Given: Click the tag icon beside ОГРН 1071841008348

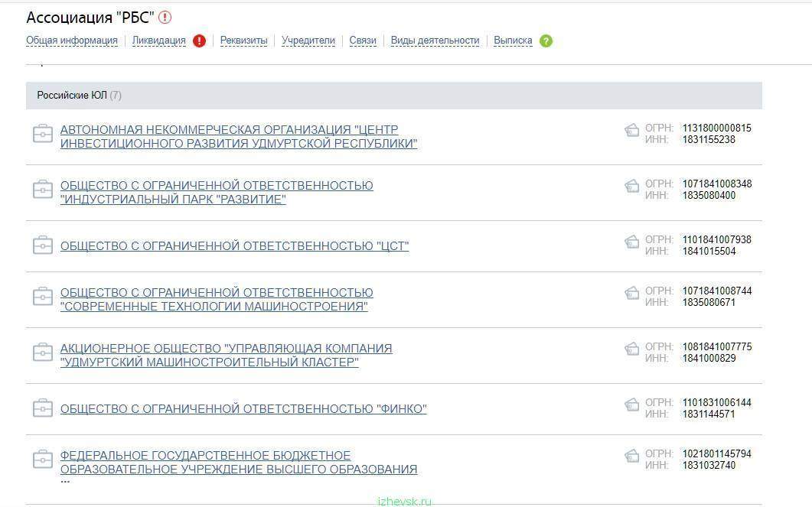Looking at the screenshot, I should pyautogui.click(x=632, y=186).
